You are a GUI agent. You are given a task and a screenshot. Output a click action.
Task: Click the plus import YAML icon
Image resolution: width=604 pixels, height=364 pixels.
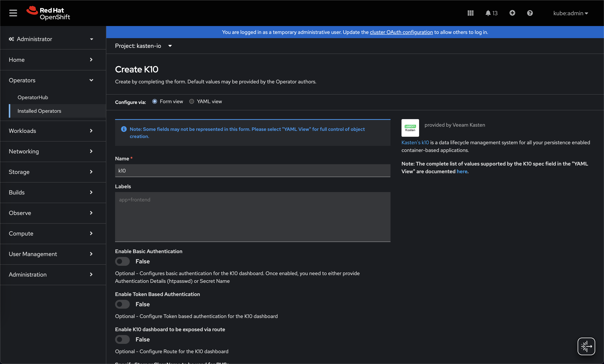[512, 13]
